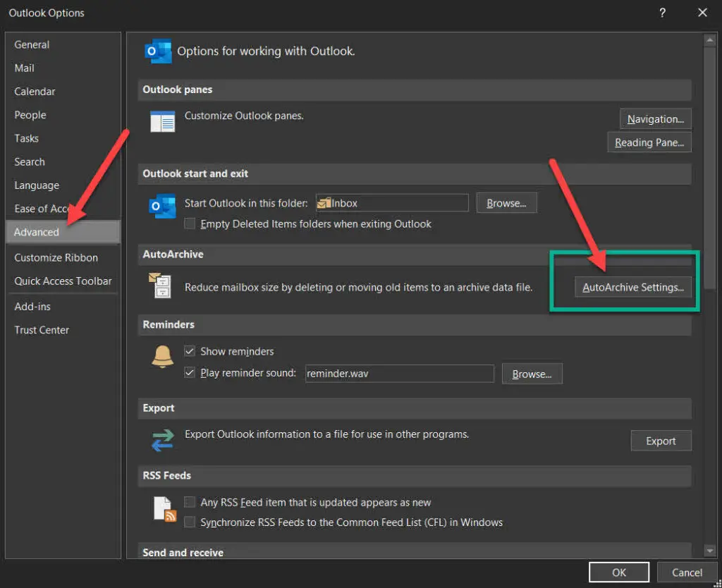Open AutoArchive Settings
The width and height of the screenshot is (722, 588).
(633, 288)
